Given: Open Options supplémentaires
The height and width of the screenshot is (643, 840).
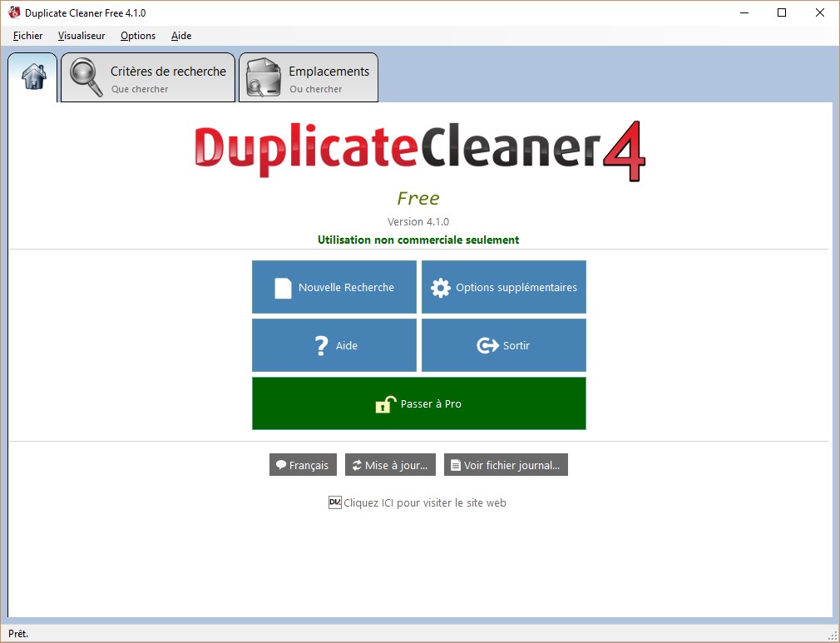Looking at the screenshot, I should tap(503, 287).
